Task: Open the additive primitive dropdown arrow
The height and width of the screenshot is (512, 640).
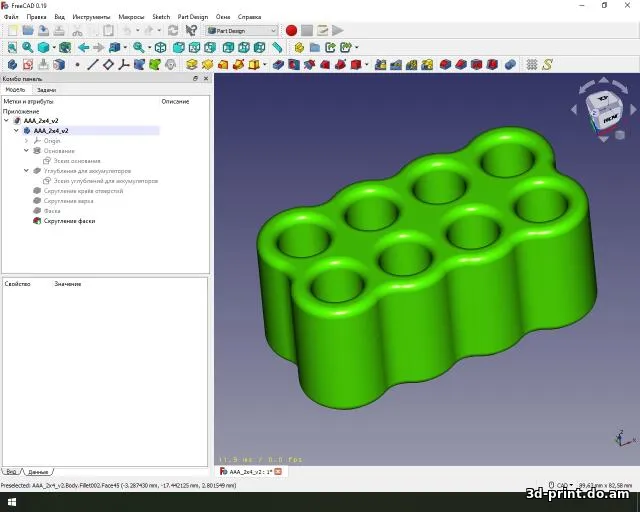Action: (265, 65)
